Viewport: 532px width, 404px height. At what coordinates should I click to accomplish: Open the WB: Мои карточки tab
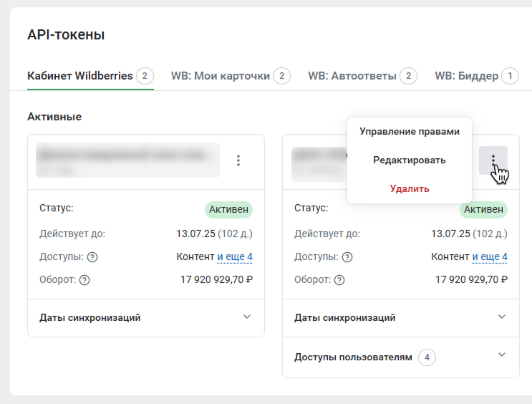click(x=231, y=76)
